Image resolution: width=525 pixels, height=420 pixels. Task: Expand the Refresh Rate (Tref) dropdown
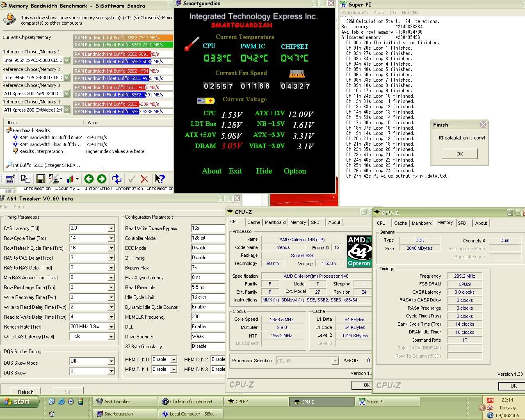(x=111, y=327)
